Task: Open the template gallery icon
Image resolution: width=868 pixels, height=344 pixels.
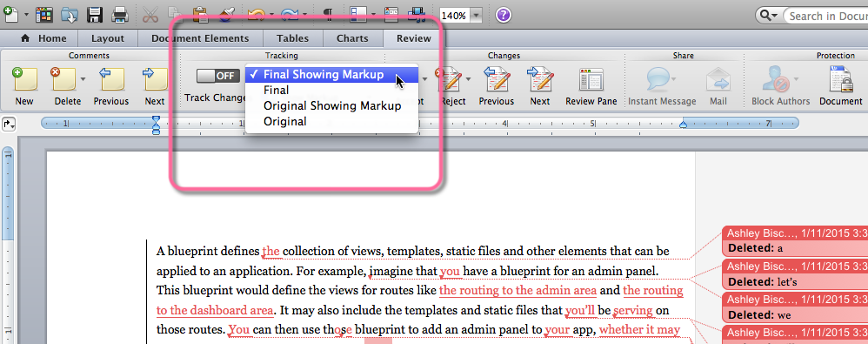Action: pos(44,15)
